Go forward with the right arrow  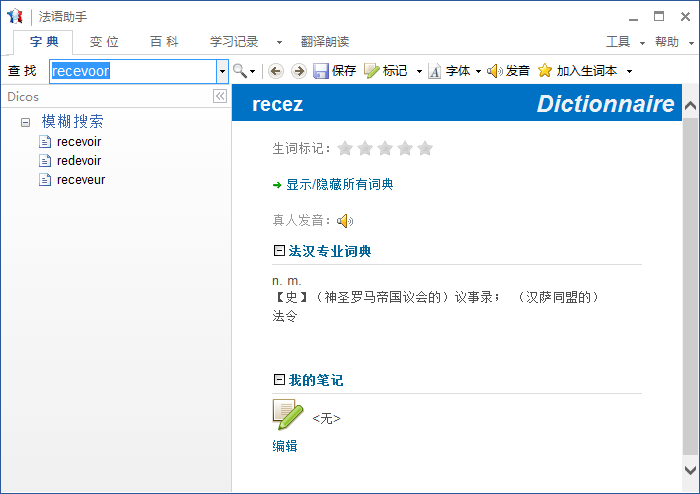point(299,71)
